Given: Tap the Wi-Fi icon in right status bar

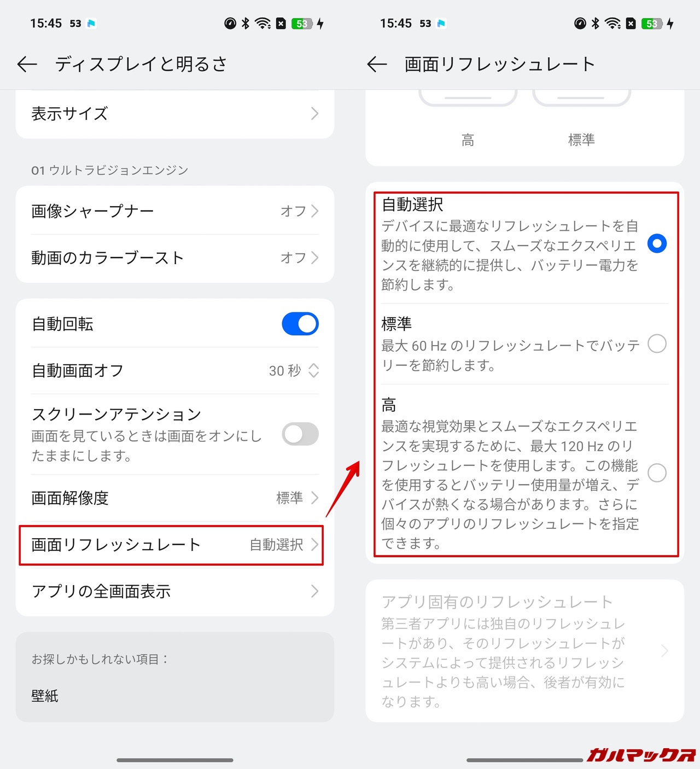Looking at the screenshot, I should point(613,24).
